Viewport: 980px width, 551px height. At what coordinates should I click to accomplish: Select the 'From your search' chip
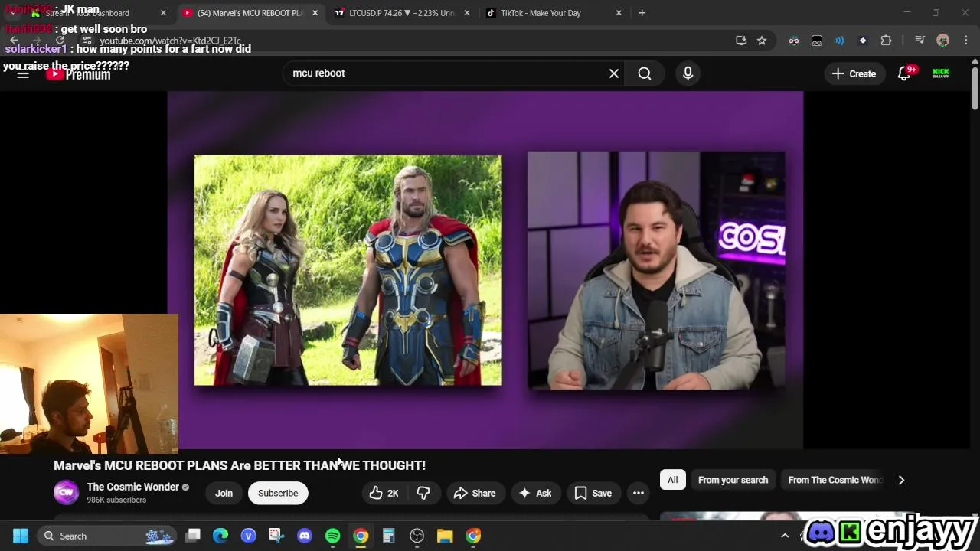(733, 480)
